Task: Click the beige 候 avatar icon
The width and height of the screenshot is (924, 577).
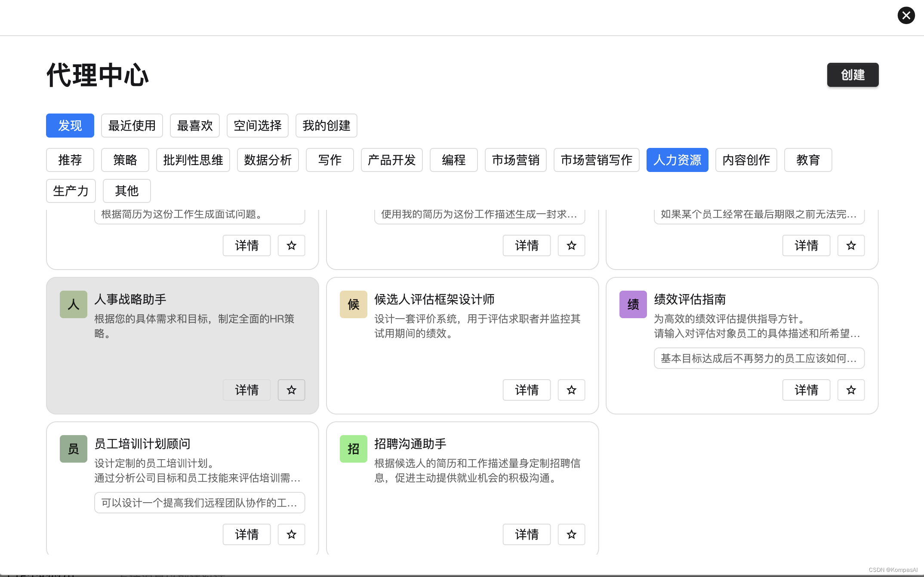Action: pyautogui.click(x=353, y=304)
